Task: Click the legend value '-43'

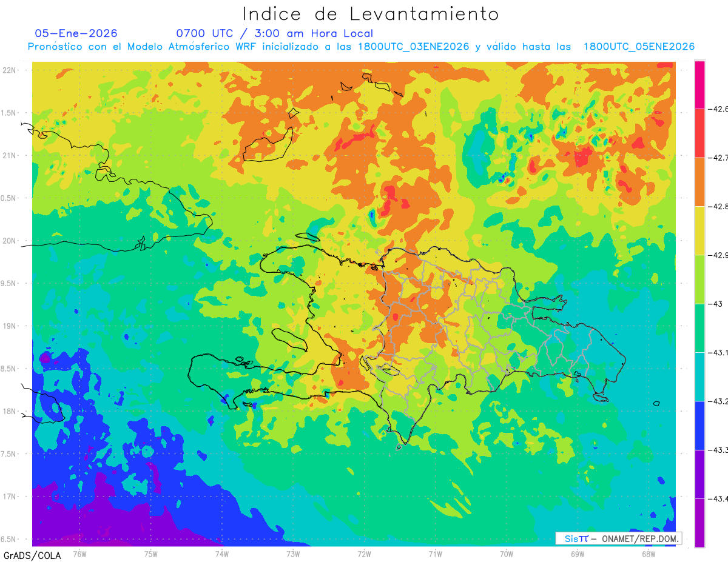Action: [x=715, y=304]
